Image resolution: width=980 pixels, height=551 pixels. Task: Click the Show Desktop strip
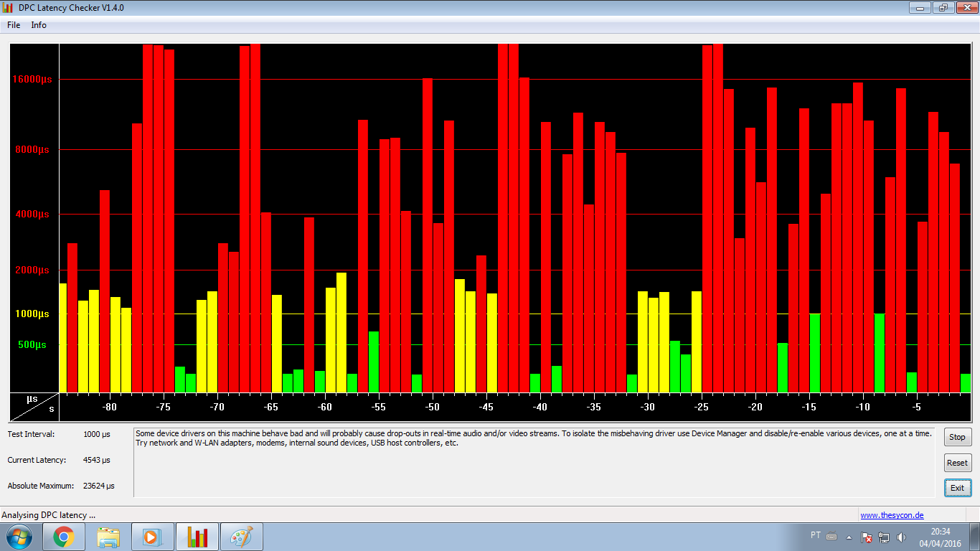coord(975,537)
